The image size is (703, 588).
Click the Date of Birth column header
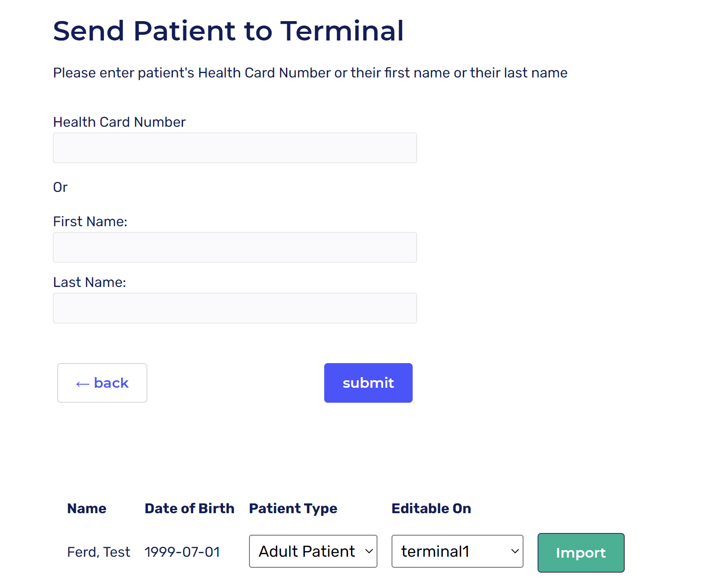coord(189,508)
